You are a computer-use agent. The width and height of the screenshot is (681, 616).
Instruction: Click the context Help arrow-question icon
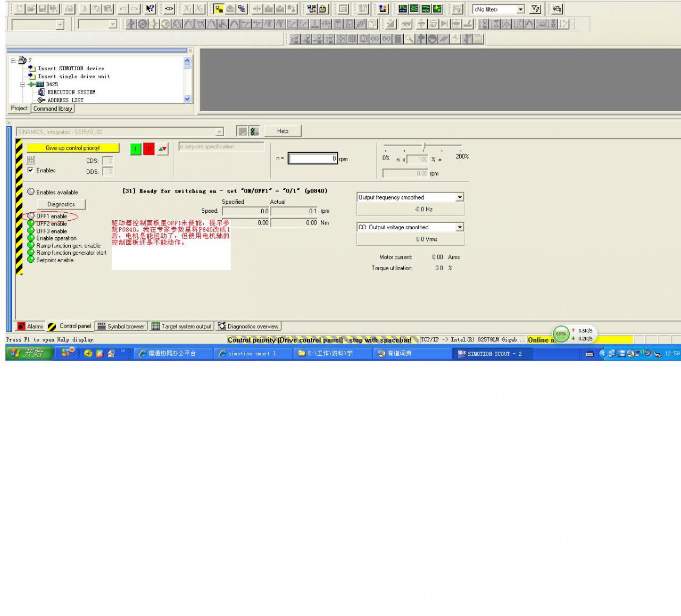point(151,9)
